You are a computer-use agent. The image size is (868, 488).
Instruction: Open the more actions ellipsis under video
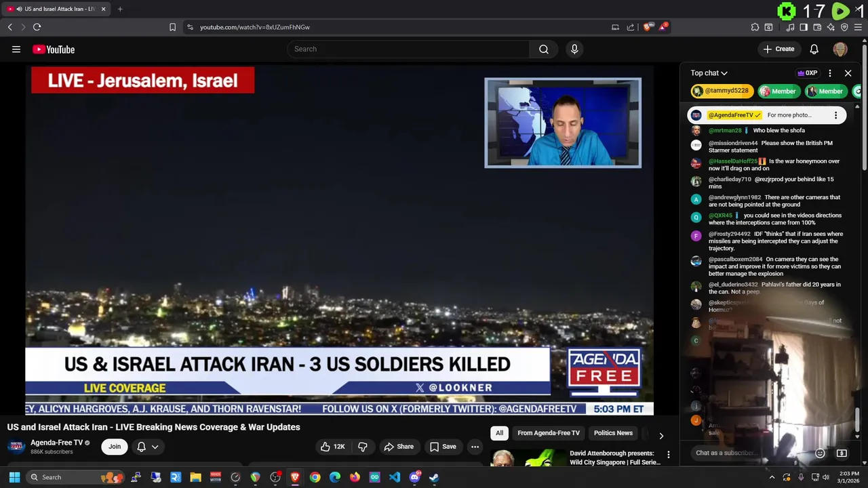[475, 447]
